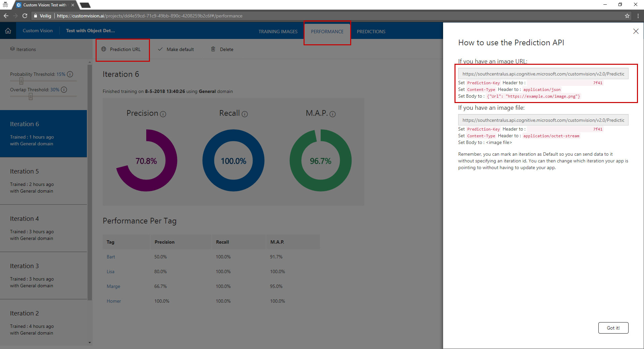This screenshot has width=644, height=349.
Task: Select Iteration 5 in the sidebar
Action: [43, 181]
